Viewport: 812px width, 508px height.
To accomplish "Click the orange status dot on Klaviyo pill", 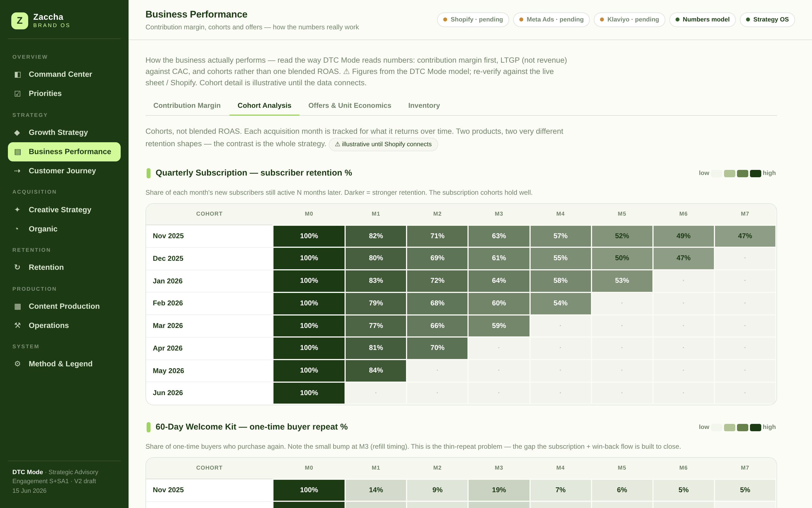I will pos(602,19).
